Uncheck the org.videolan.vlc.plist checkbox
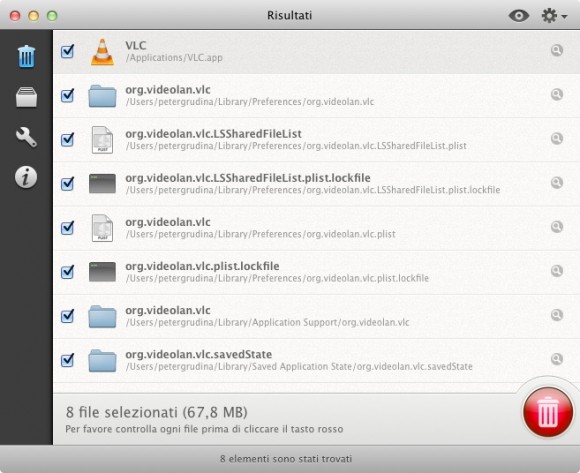Screen dimensions: 580x473 [67, 227]
